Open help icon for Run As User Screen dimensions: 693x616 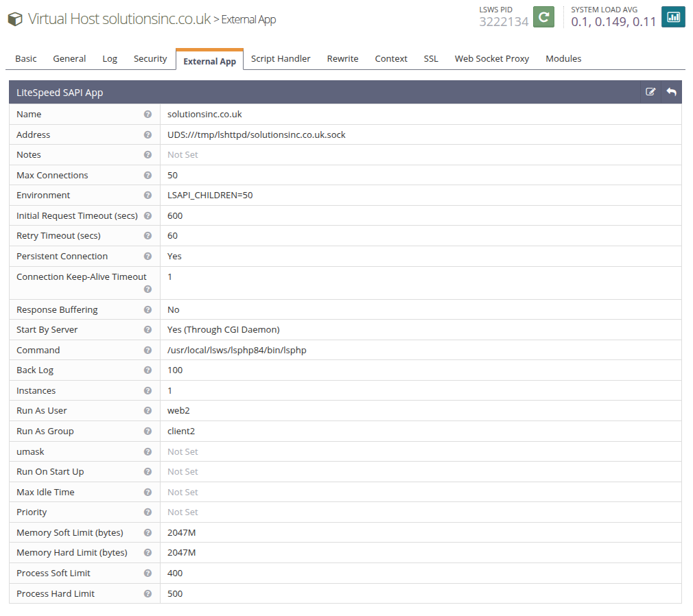click(x=148, y=410)
